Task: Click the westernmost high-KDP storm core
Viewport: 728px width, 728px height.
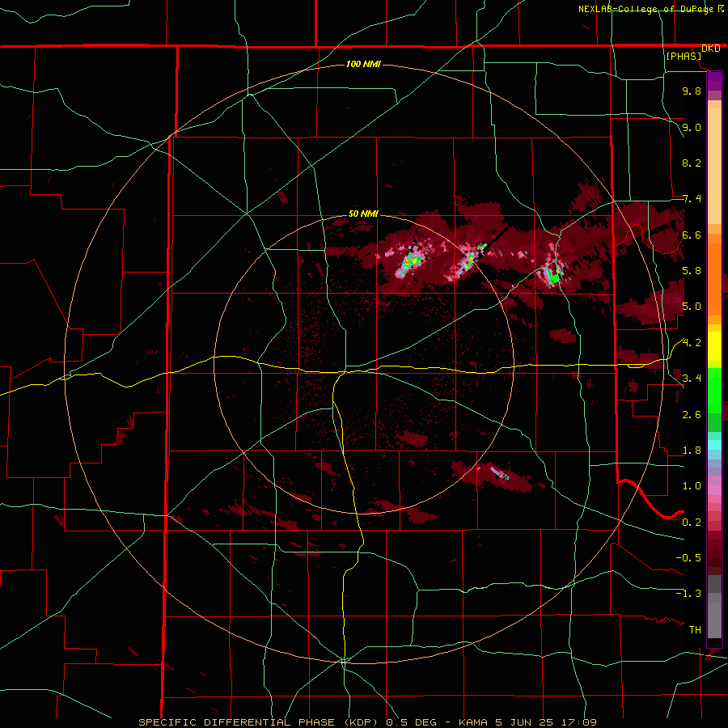Action: pyautogui.click(x=409, y=262)
